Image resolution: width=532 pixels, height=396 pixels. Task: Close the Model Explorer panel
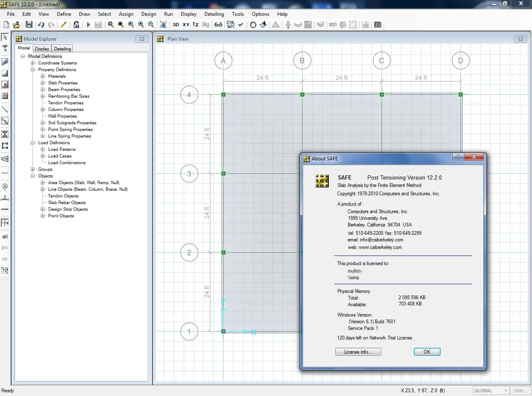tap(142, 39)
